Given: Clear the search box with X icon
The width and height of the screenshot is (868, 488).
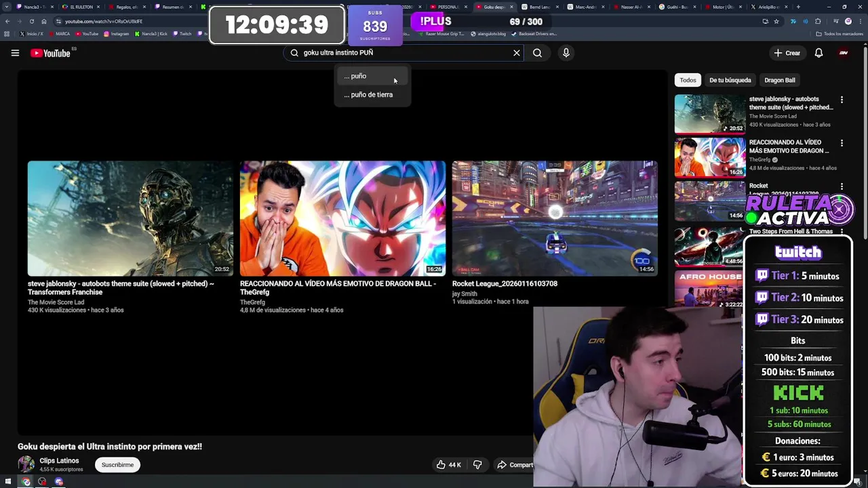Looking at the screenshot, I should (x=516, y=53).
